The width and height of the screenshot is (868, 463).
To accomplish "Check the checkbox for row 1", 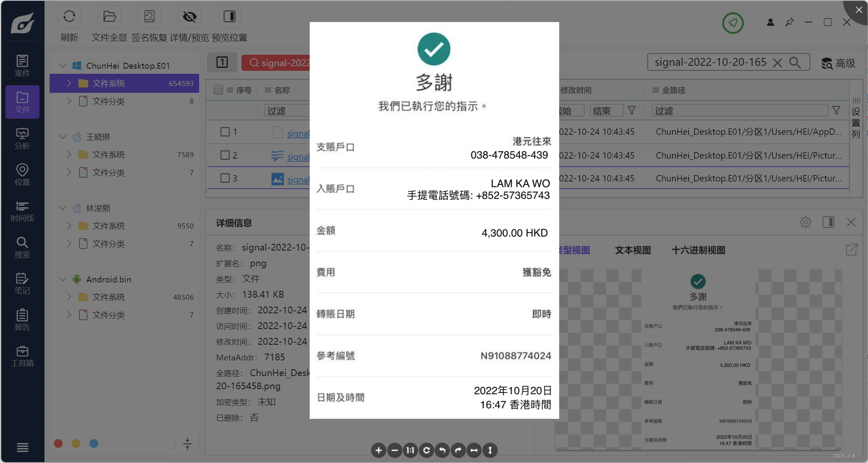I will (225, 132).
